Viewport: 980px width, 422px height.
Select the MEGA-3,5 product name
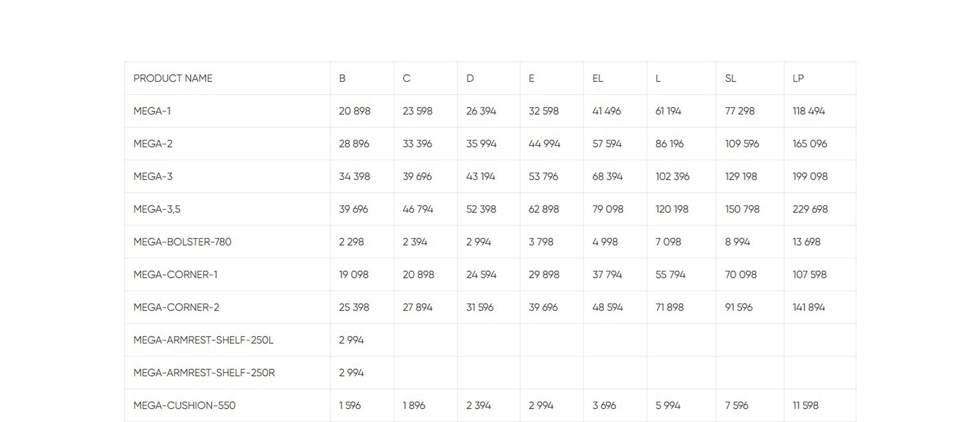(157, 210)
